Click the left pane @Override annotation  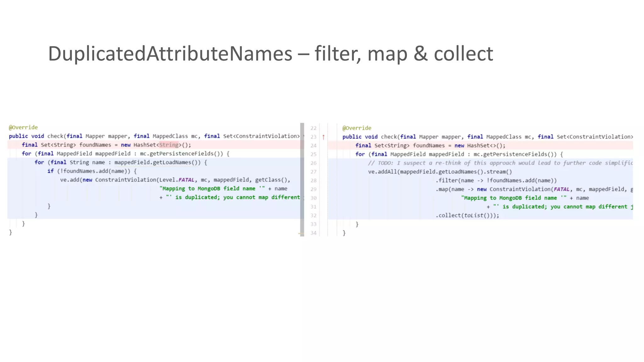coord(23,127)
